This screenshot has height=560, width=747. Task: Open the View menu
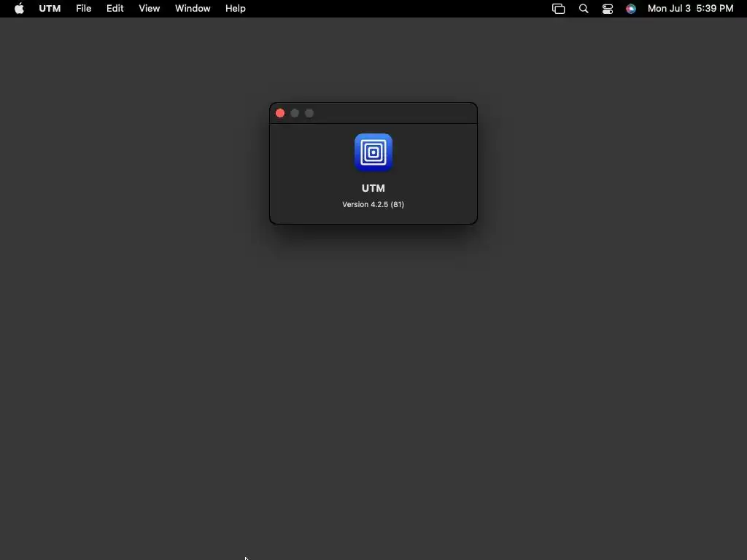149,9
